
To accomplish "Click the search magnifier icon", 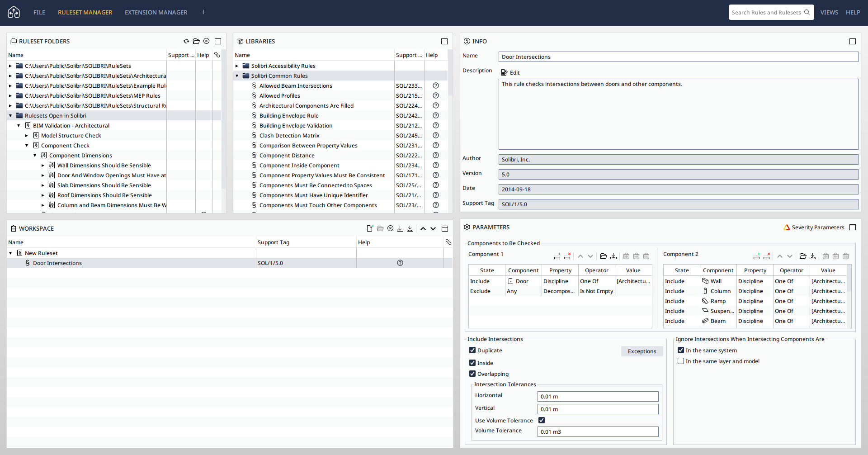I will pyautogui.click(x=807, y=12).
